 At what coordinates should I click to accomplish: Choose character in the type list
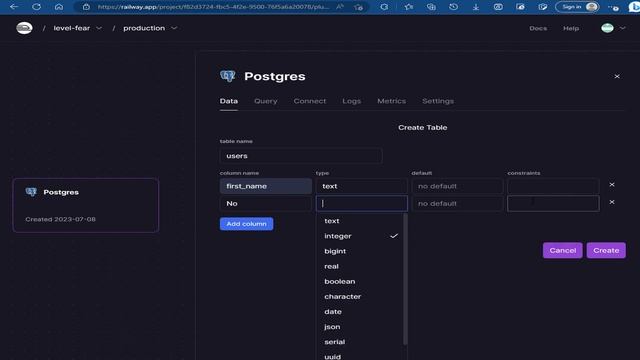click(x=361, y=296)
